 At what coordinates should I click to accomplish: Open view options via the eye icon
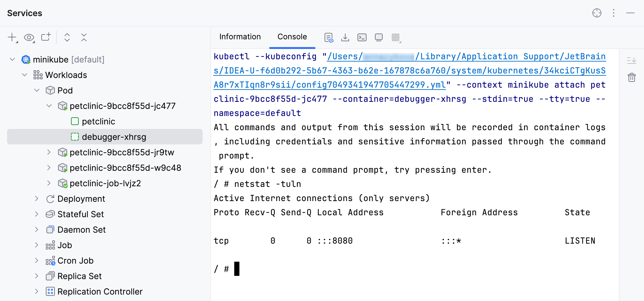tap(29, 37)
